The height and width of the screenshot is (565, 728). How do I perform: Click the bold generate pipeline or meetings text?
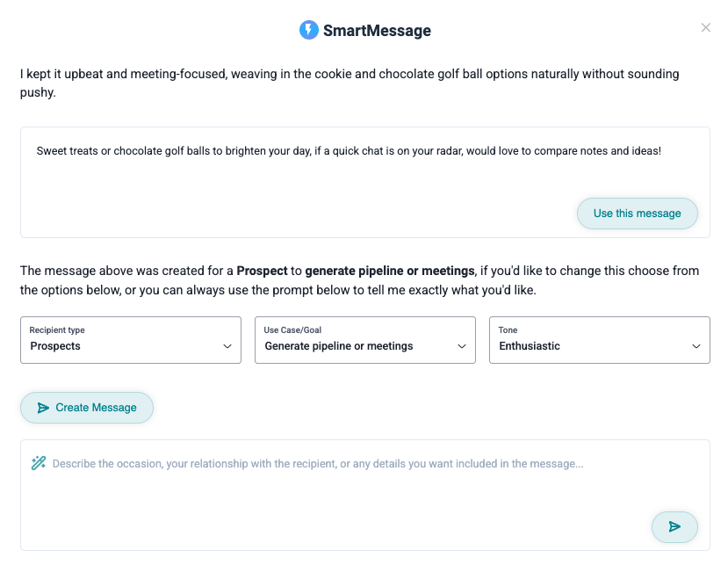point(390,271)
